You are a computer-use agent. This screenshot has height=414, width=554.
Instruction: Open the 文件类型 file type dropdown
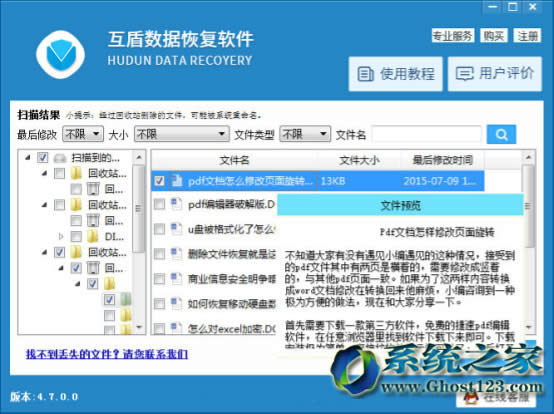coord(305,134)
